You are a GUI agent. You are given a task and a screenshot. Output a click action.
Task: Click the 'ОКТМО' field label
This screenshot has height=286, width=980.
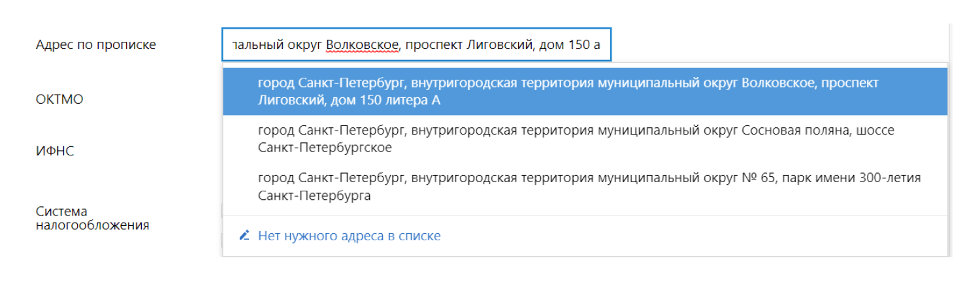[x=59, y=100]
